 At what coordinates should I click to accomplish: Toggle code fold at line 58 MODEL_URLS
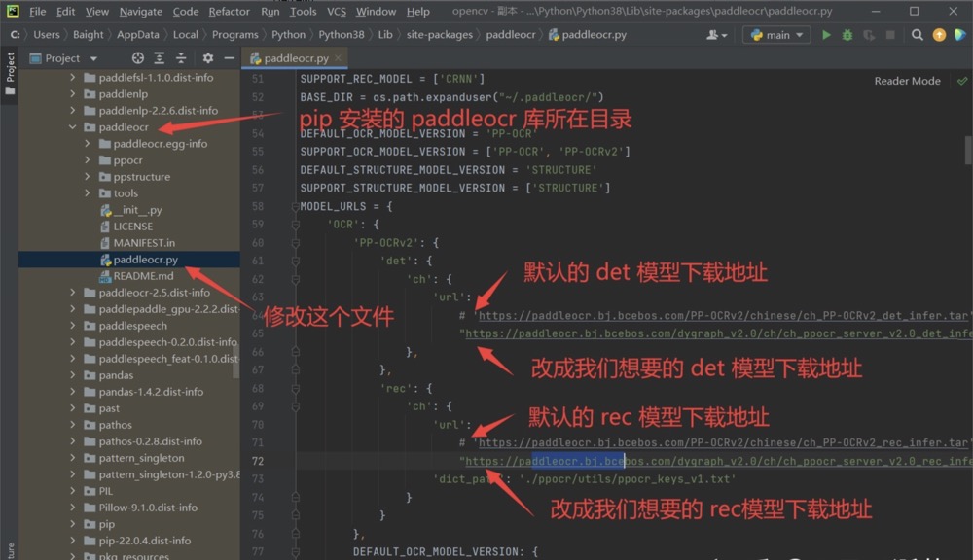[296, 206]
